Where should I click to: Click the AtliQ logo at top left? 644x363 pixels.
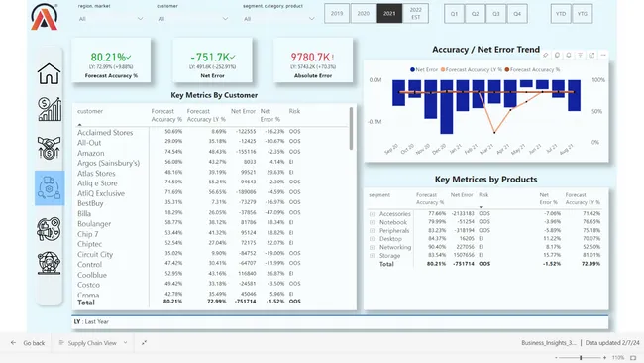(44, 17)
